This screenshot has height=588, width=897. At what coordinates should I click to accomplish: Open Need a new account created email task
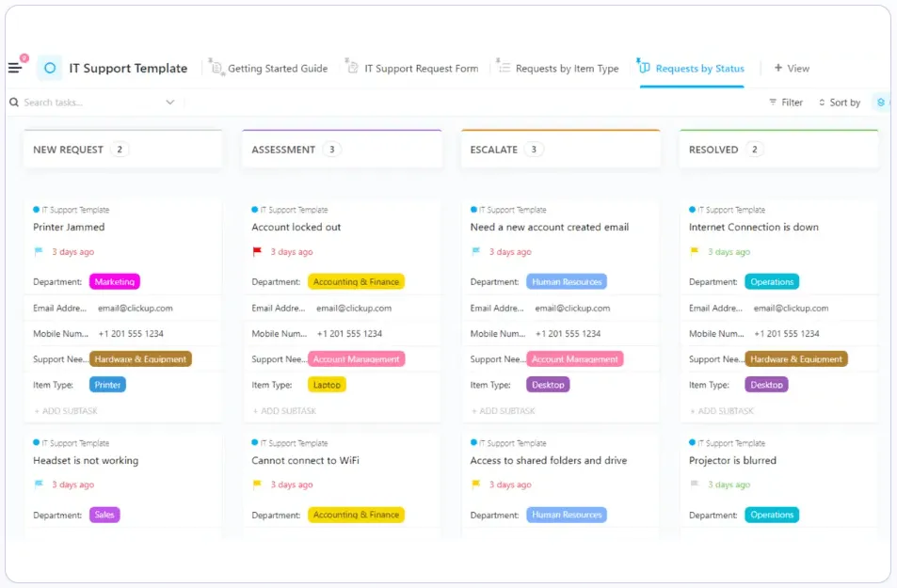(549, 227)
